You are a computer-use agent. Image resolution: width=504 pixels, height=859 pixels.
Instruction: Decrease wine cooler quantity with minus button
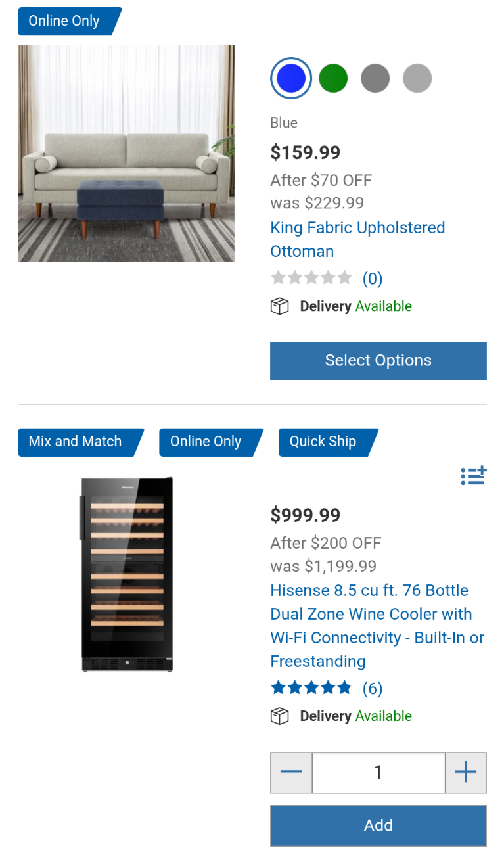click(x=291, y=772)
